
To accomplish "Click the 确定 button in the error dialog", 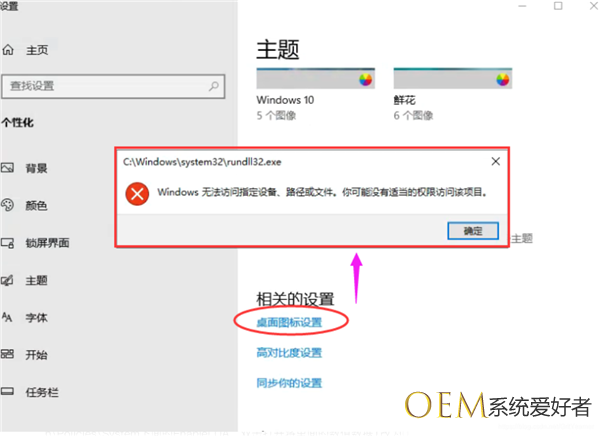I will click(x=473, y=231).
